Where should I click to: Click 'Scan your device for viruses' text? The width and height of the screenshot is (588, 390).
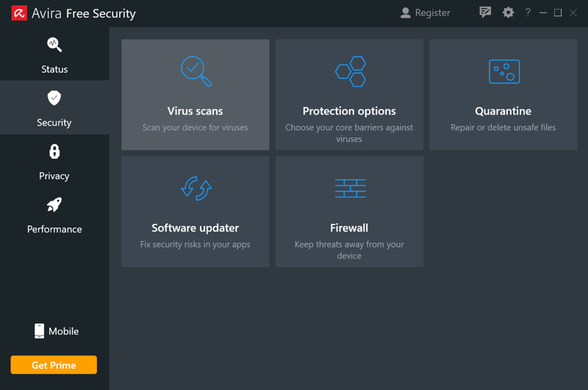195,127
